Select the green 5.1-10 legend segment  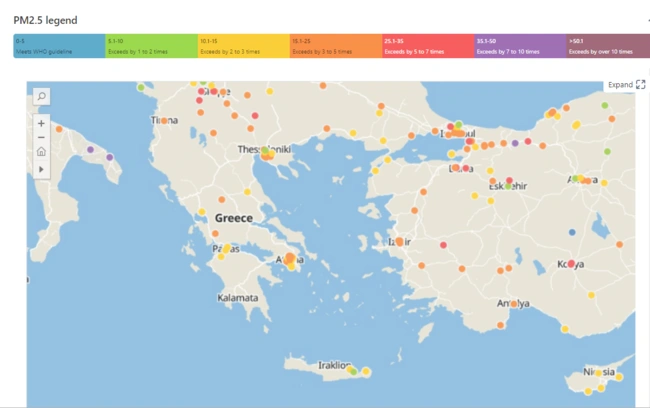(152, 46)
